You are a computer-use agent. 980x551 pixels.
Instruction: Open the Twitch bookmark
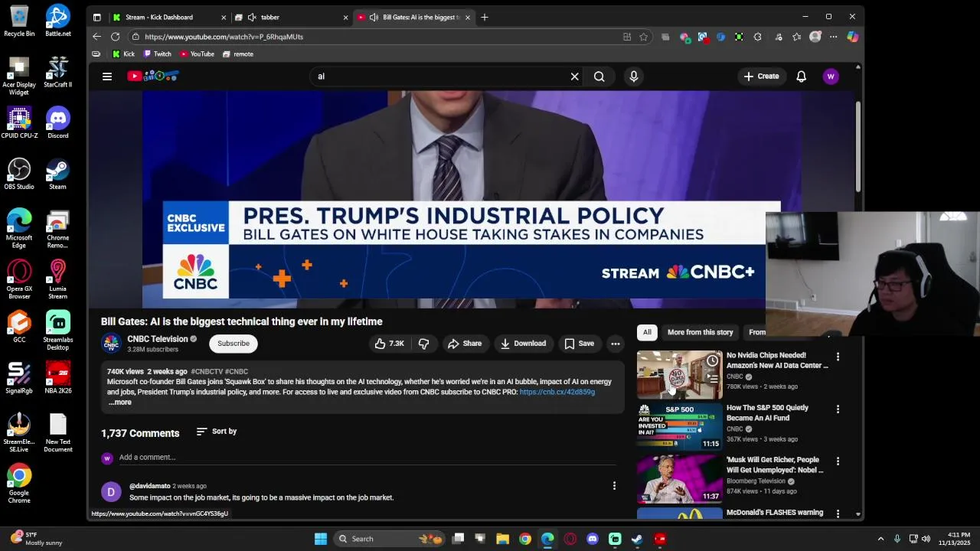point(158,54)
